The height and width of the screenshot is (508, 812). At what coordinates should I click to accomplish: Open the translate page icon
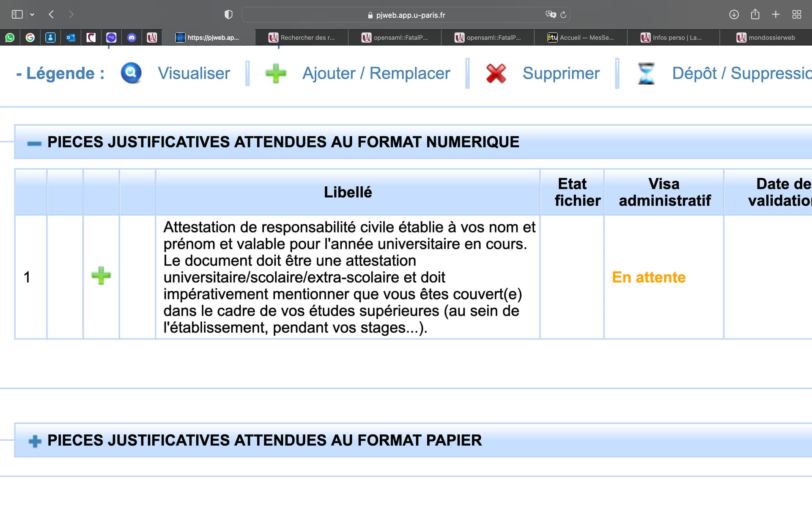tap(551, 14)
